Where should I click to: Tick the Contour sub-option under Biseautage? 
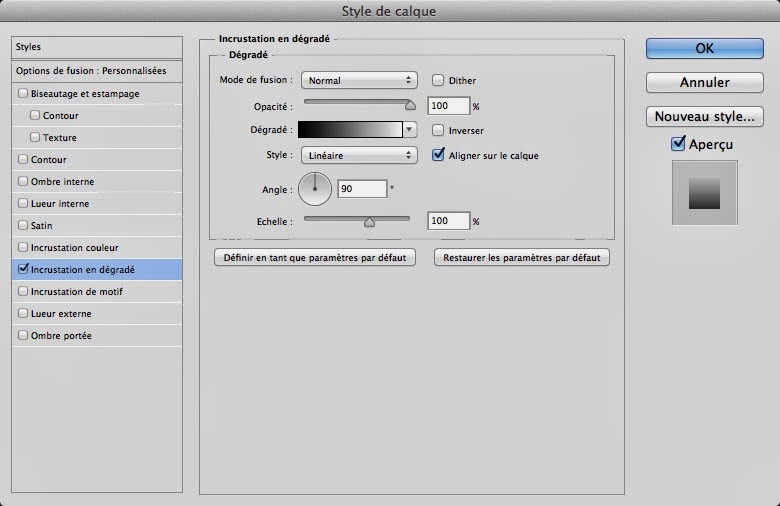tap(35, 115)
